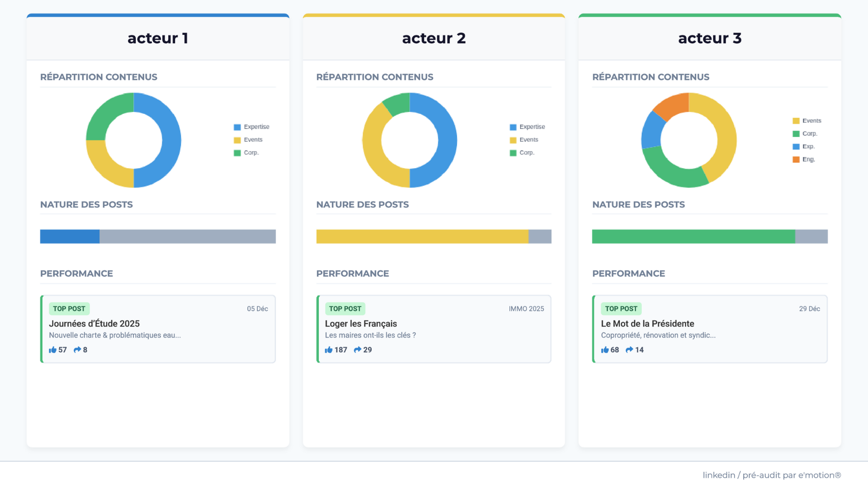
Task: Click the orange slice of acteur 3 donut
Action: [x=673, y=106]
